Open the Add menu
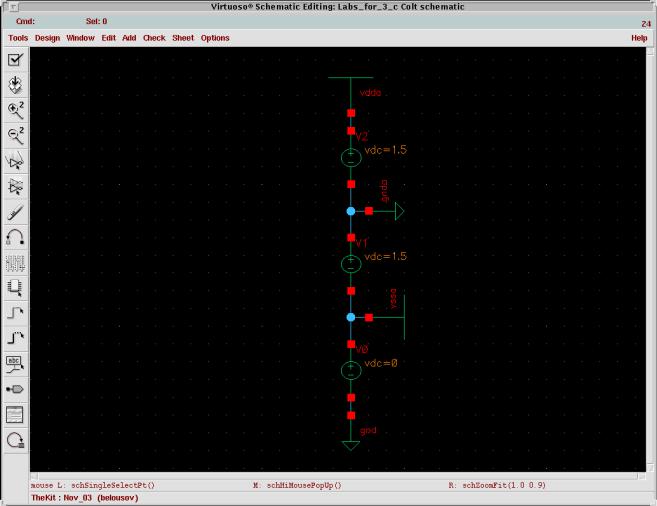This screenshot has width=657, height=506. [129, 38]
